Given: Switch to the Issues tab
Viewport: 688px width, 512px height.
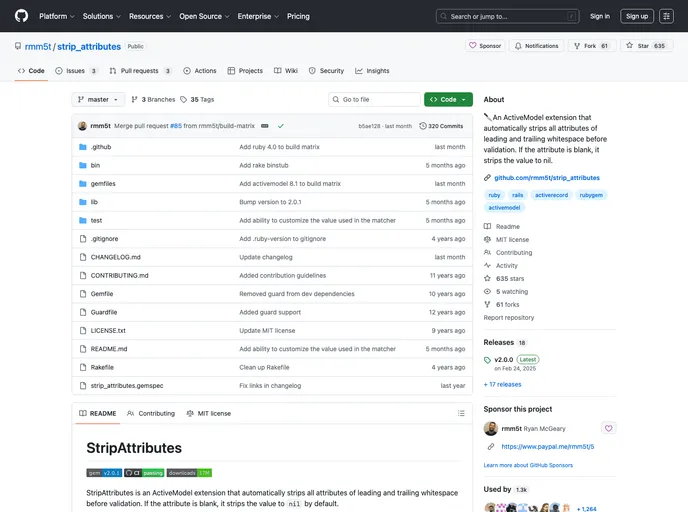Looking at the screenshot, I should coord(76,71).
